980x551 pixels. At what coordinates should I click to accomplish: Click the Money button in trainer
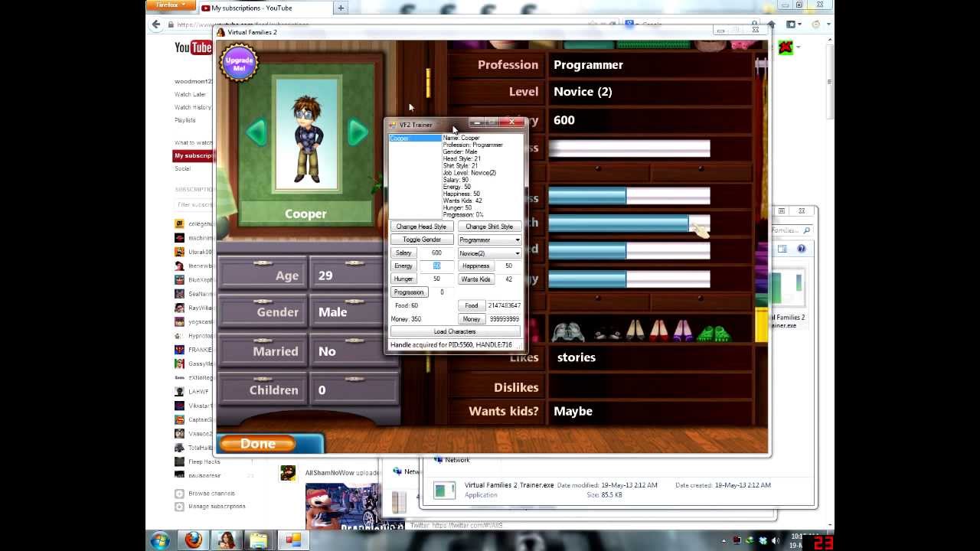point(471,319)
